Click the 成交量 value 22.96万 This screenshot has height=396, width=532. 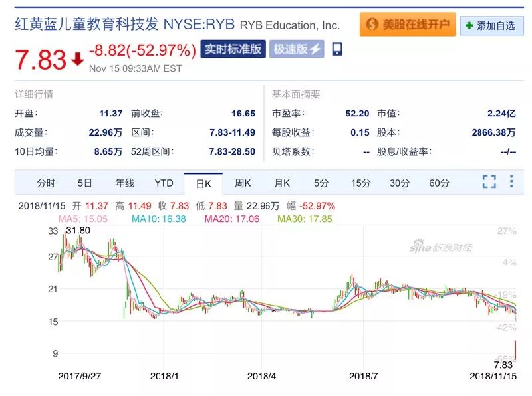coord(105,132)
